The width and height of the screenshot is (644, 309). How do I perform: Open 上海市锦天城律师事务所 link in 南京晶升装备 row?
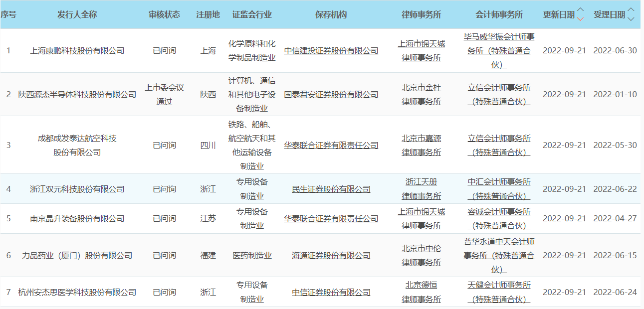422,218
